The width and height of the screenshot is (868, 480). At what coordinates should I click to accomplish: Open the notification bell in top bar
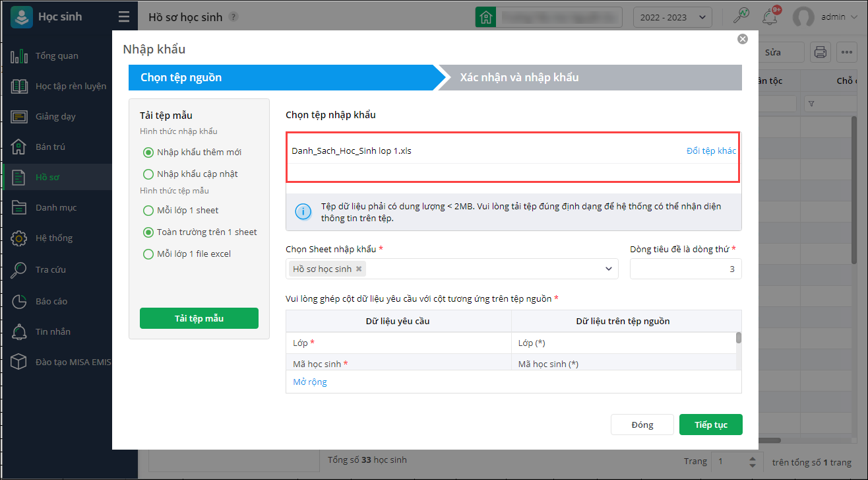pos(769,17)
